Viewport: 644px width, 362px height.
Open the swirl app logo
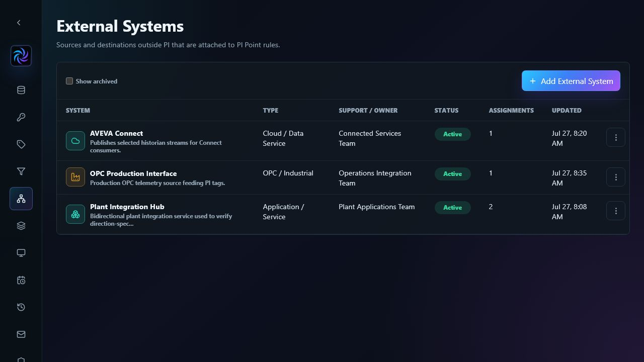coord(21,56)
